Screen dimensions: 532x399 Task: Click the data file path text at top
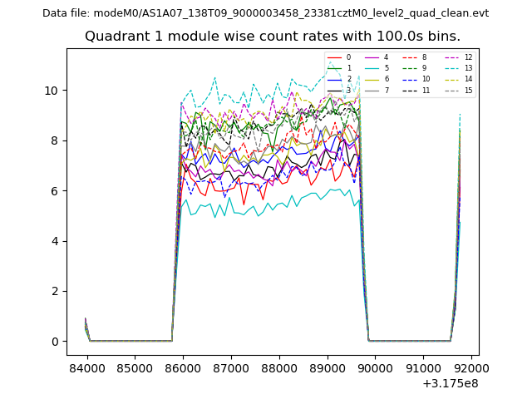coord(266,12)
